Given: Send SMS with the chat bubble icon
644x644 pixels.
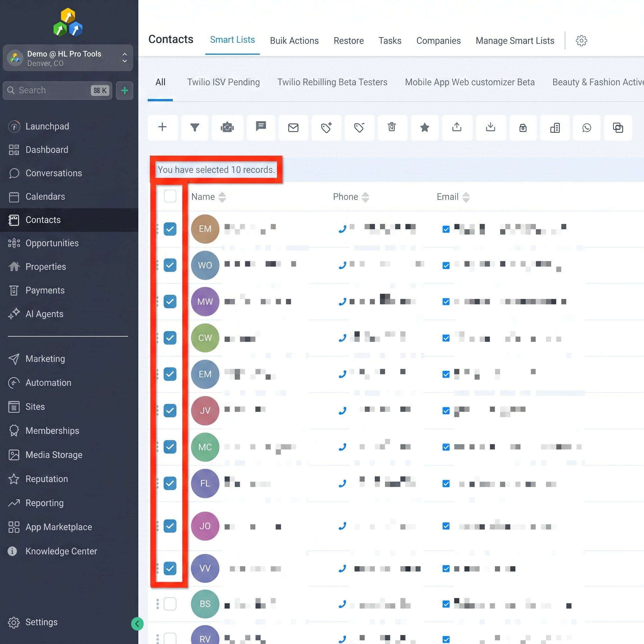Looking at the screenshot, I should click(x=261, y=127).
